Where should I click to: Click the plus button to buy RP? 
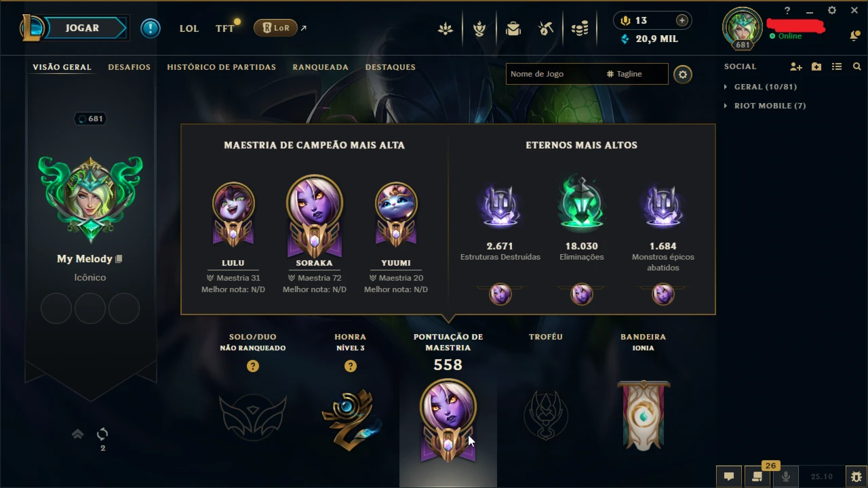pyautogui.click(x=682, y=20)
